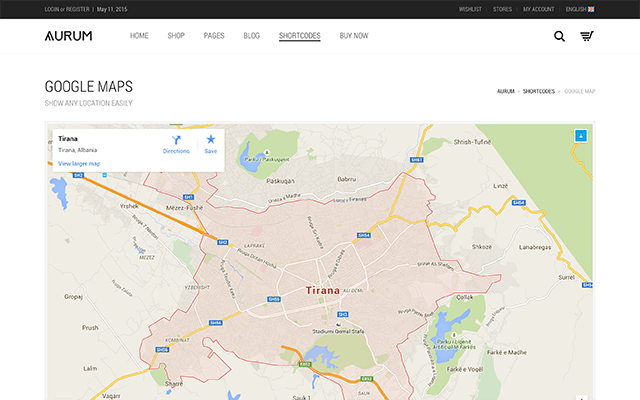
Task: Save Tirana with the star icon
Action: coord(211,140)
